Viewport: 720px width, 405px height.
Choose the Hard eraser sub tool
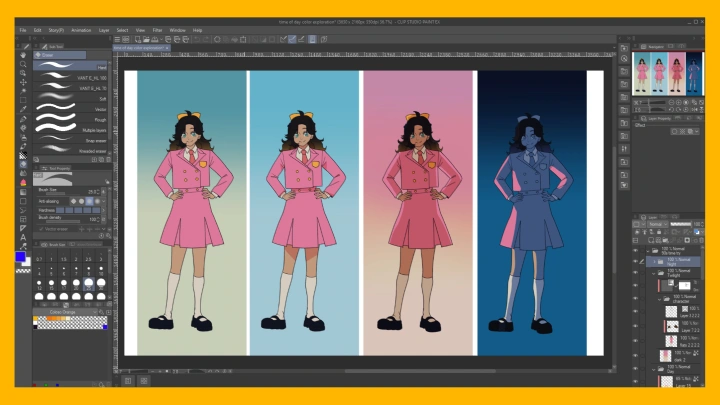[x=70, y=66]
